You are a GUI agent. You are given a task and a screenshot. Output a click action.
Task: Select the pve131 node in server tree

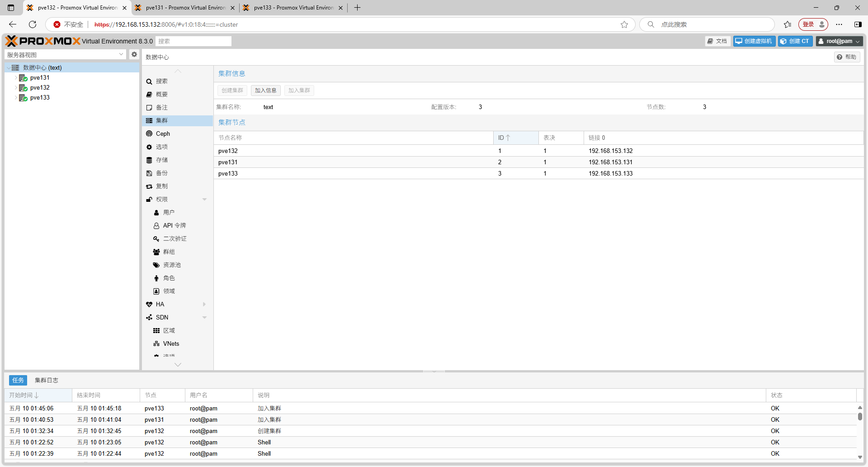[x=40, y=78]
